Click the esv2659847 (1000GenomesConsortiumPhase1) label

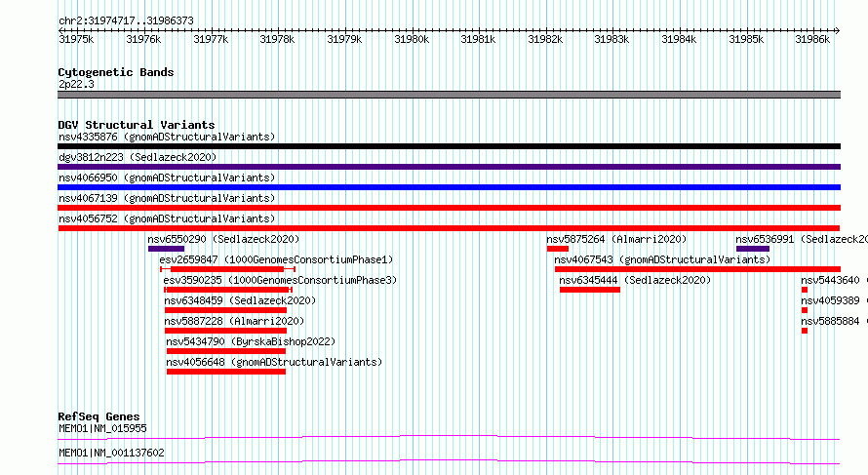pos(276,259)
